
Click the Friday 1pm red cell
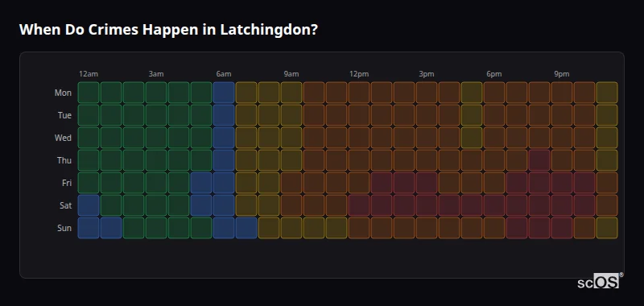(x=382, y=183)
